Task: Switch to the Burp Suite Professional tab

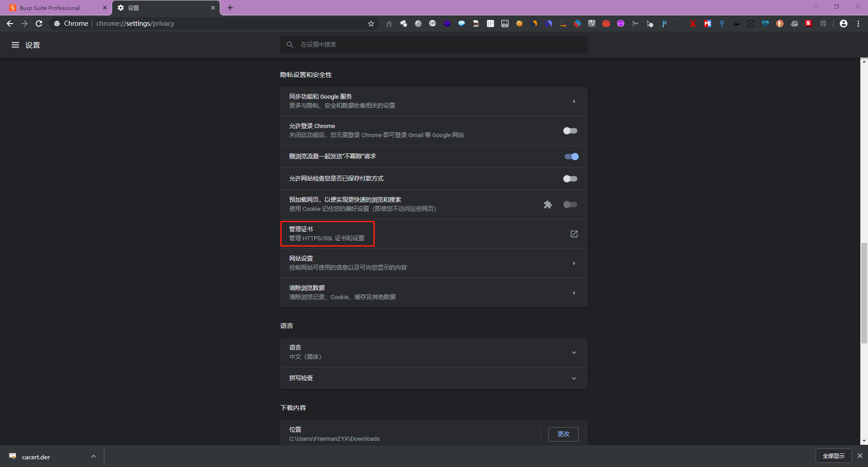Action: coord(56,8)
